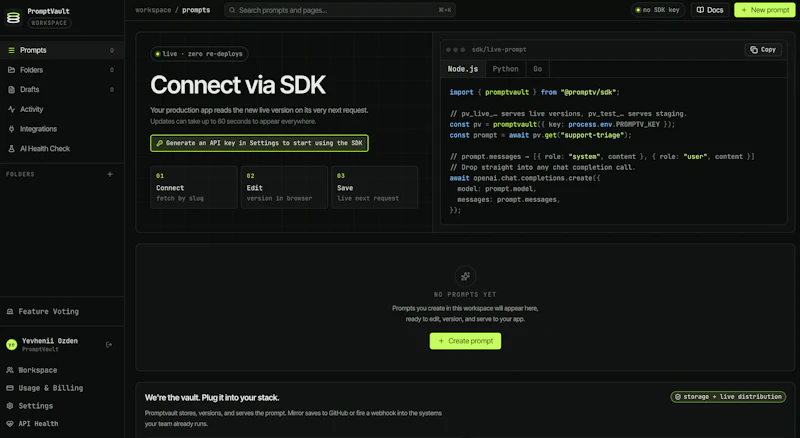
Task: Click the Folders folder icon in sidebar
Action: click(11, 70)
